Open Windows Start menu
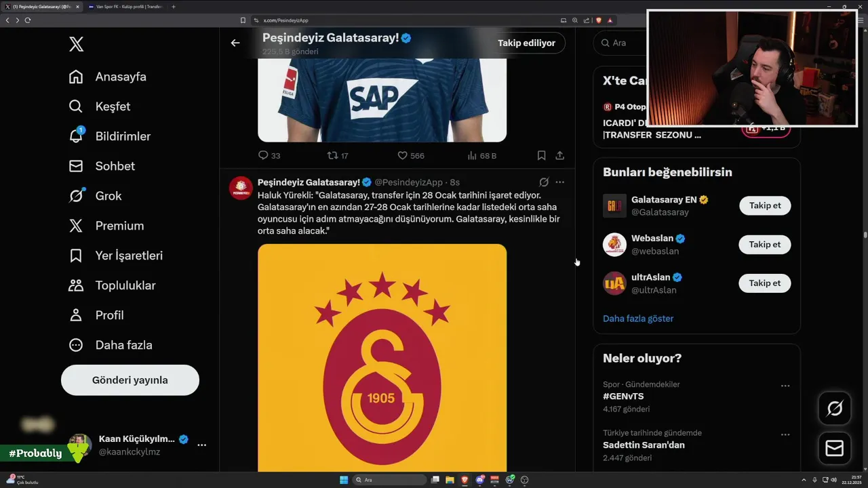The height and width of the screenshot is (488, 868). (x=344, y=480)
